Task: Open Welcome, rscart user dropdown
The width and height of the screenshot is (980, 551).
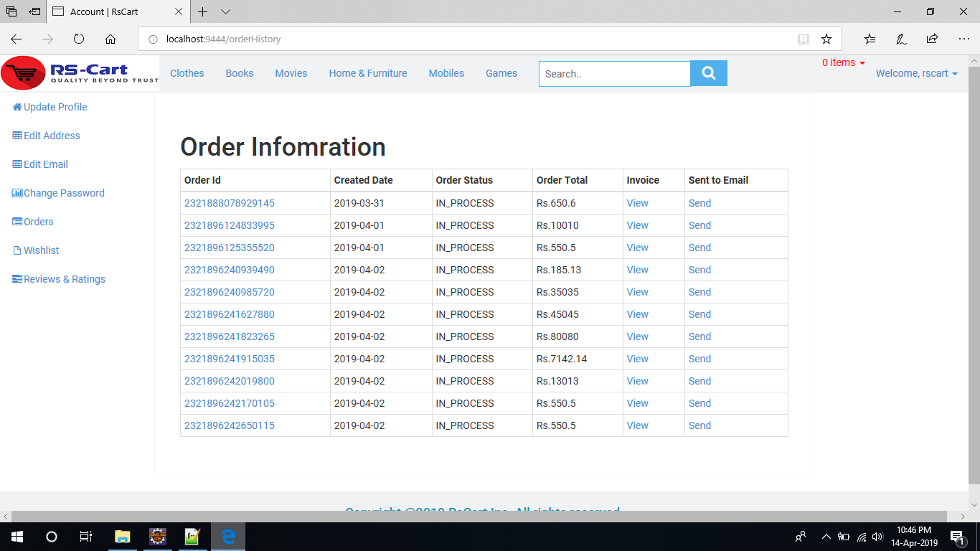Action: [916, 73]
